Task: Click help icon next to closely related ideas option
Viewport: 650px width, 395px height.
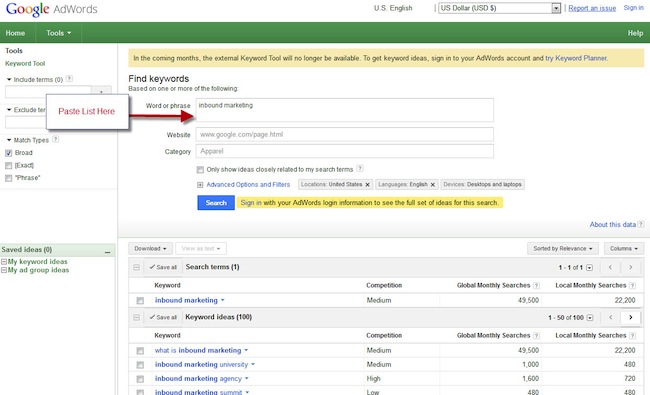Action: tap(360, 168)
